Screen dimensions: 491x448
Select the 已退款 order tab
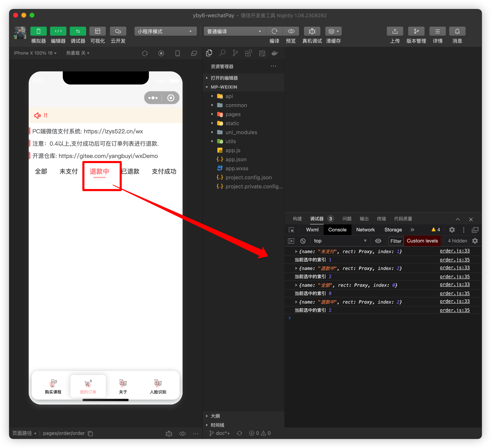point(131,171)
